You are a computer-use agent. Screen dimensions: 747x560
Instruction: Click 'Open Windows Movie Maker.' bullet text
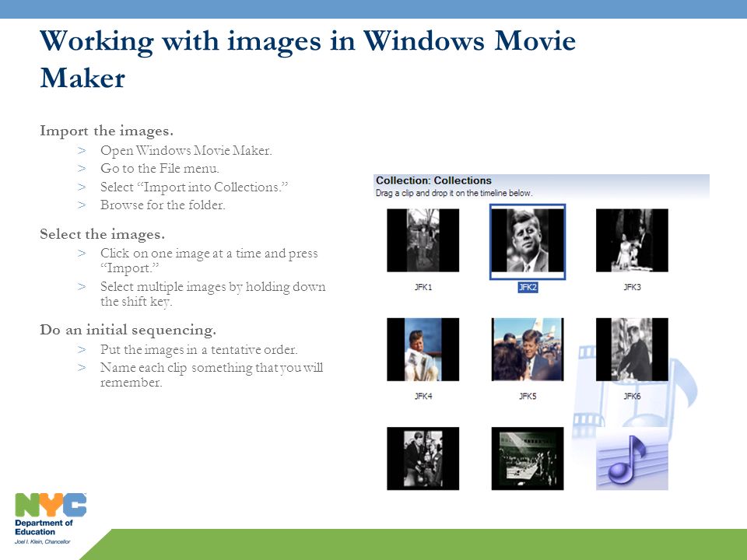coord(186,150)
